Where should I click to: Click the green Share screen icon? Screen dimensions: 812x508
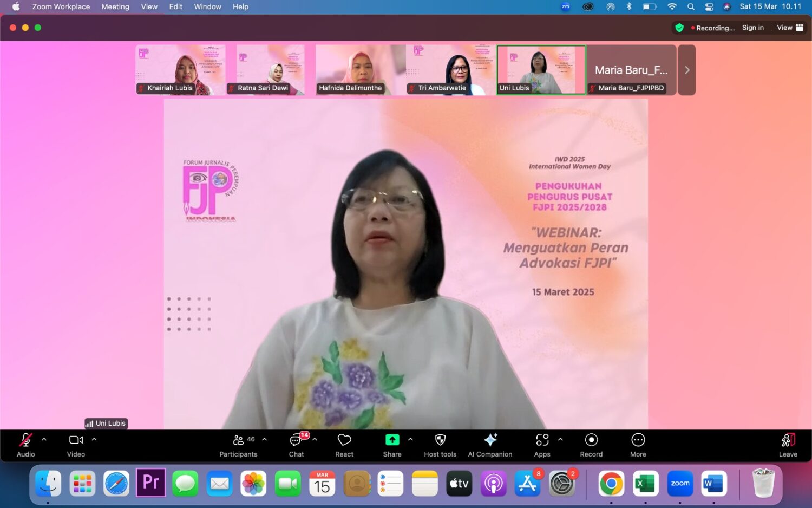392,440
